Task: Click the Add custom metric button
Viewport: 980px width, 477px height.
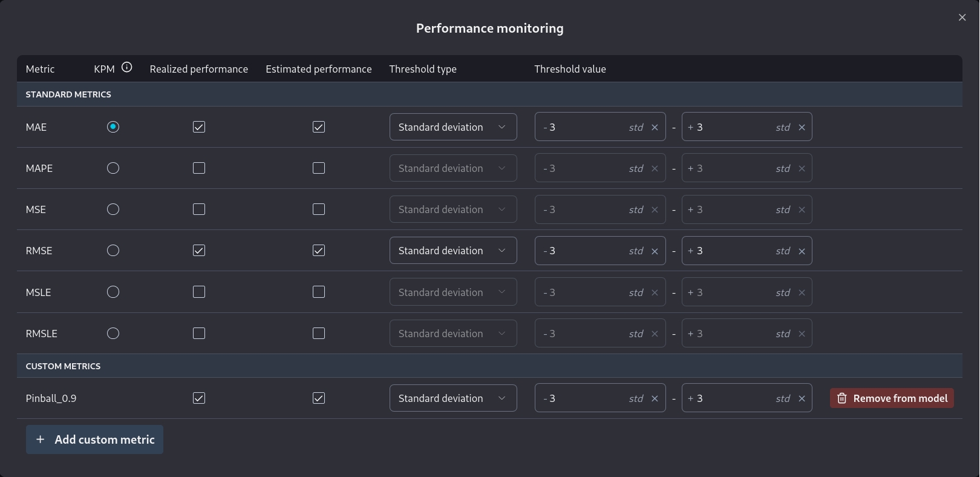Action: click(x=94, y=439)
